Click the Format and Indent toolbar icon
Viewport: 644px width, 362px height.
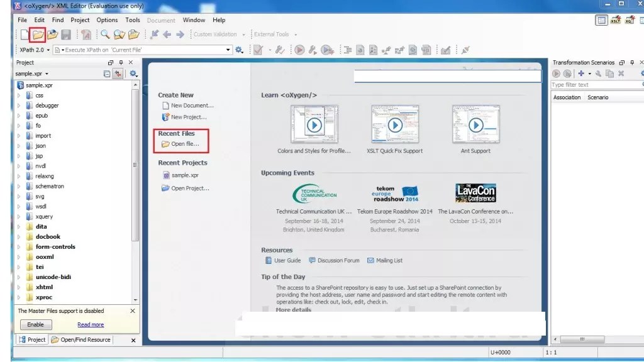(347, 50)
